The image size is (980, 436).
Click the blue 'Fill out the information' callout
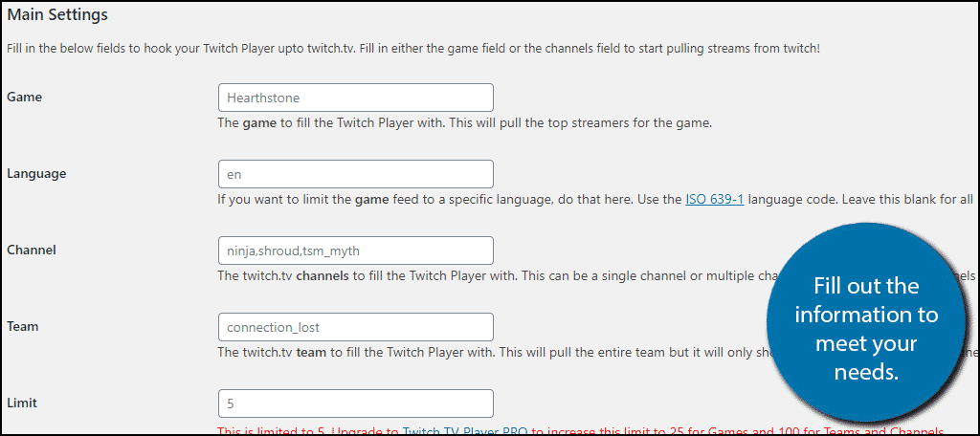pos(866,322)
